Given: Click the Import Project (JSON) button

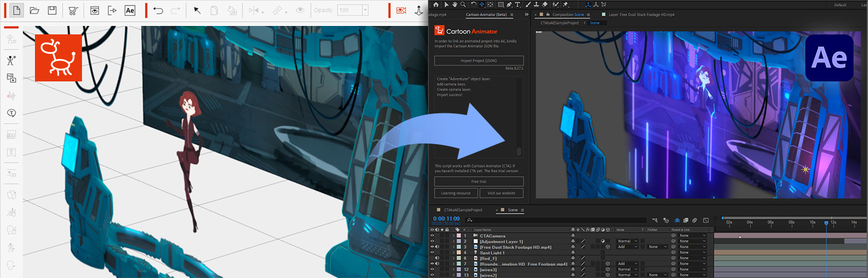Looking at the screenshot, I should click(x=479, y=61).
